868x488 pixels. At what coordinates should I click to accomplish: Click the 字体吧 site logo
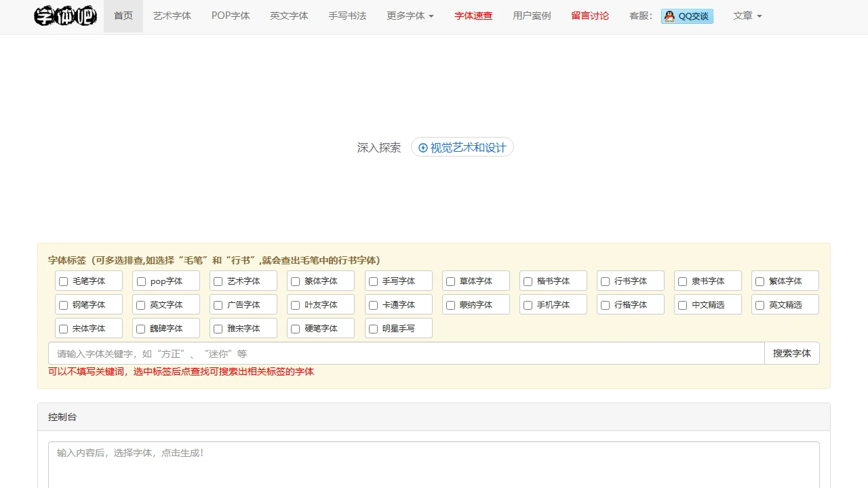[x=65, y=16]
